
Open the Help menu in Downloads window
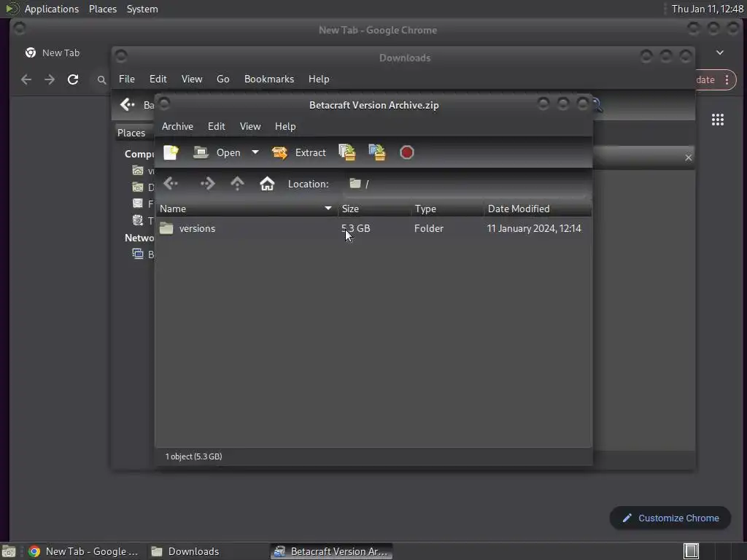(x=319, y=79)
